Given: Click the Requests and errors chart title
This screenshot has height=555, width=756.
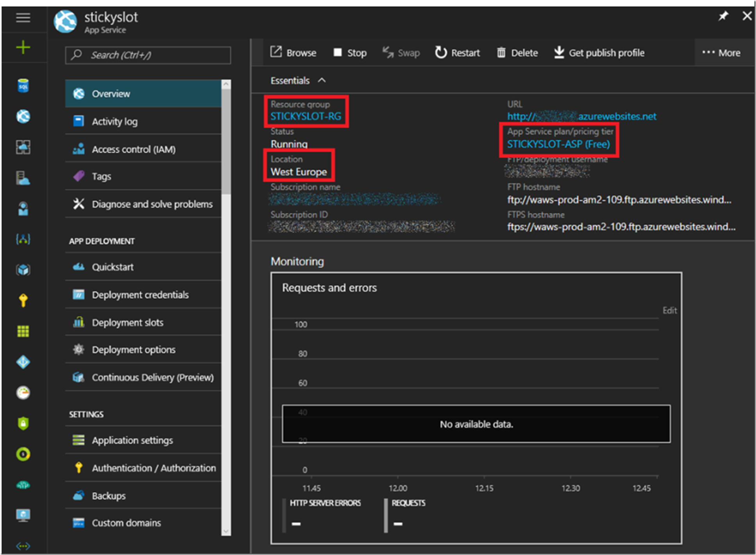Looking at the screenshot, I should (x=329, y=288).
